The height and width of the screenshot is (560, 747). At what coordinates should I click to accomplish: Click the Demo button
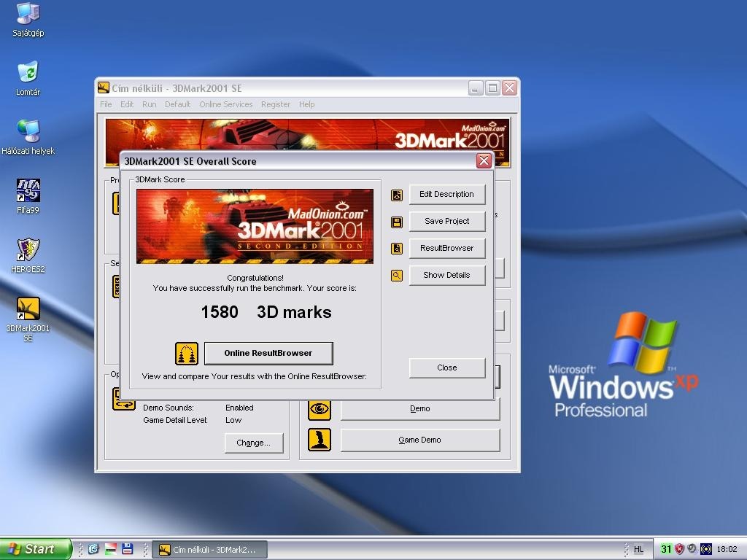419,409
